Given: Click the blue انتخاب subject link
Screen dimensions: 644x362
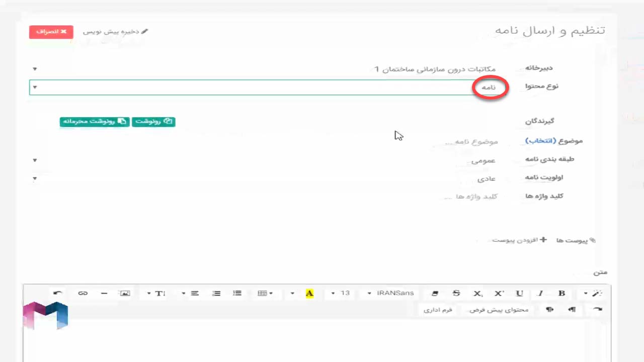Looking at the screenshot, I should click(540, 141).
